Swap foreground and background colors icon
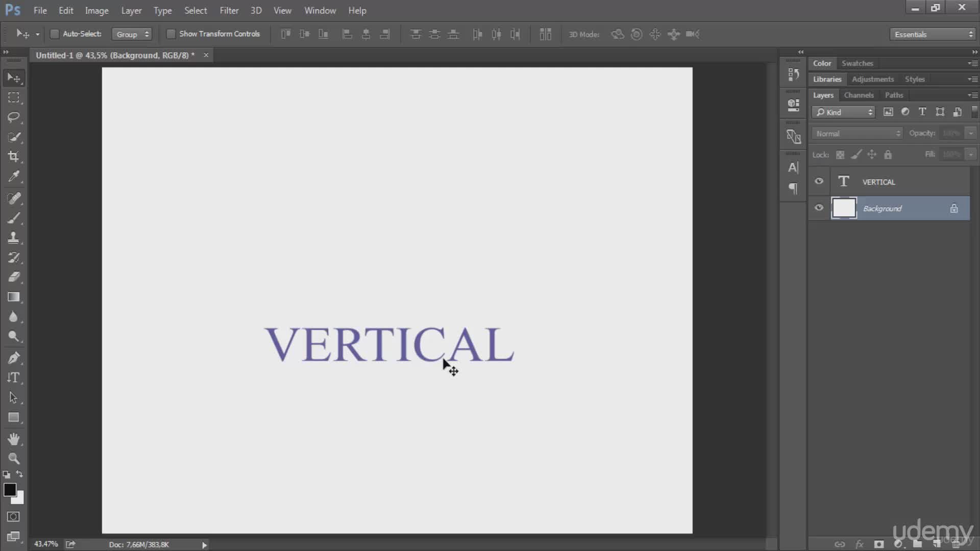Viewport: 980px width, 551px height. (19, 474)
